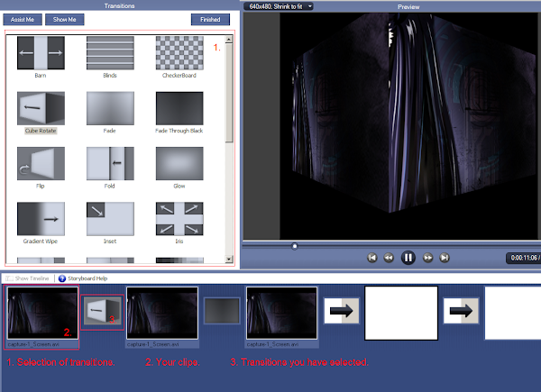This screenshot has height=392, width=541.
Task: Choose the Fade Through Black transition
Action: tap(179, 108)
